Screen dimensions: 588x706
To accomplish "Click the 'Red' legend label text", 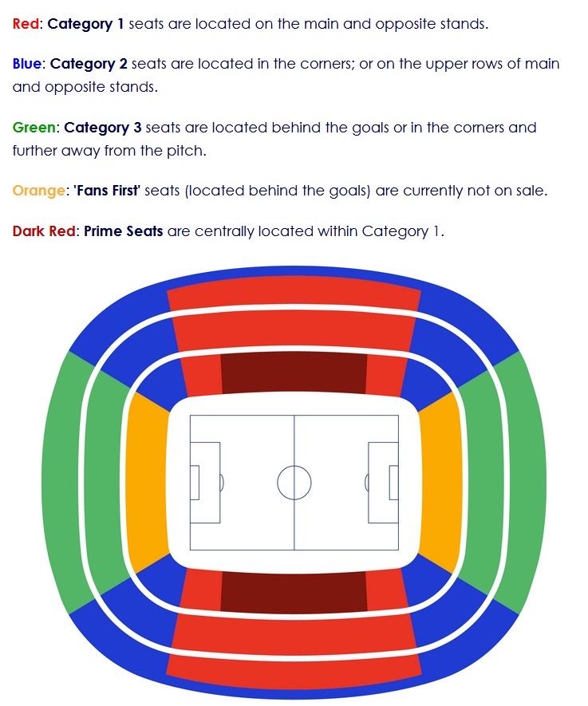I will tap(26, 23).
